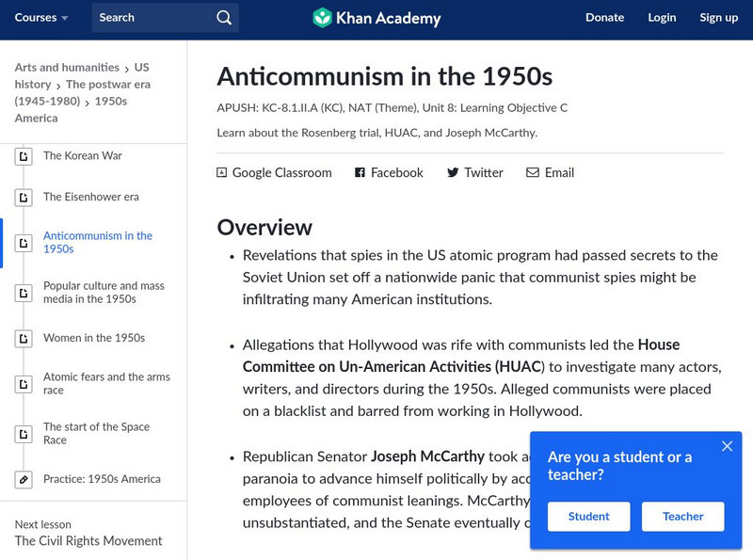
Task: Click the article icon beside The Korean War
Action: pyautogui.click(x=24, y=157)
